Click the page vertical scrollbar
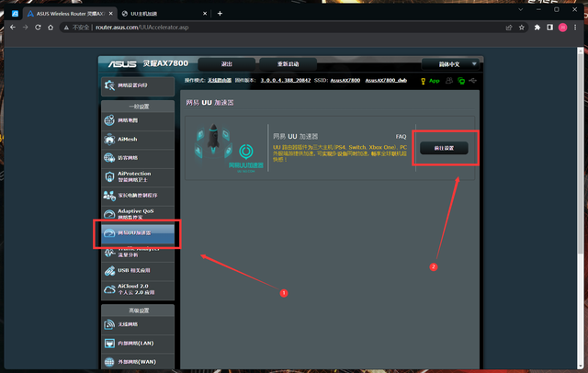The height and width of the screenshot is (373, 588). click(x=580, y=150)
